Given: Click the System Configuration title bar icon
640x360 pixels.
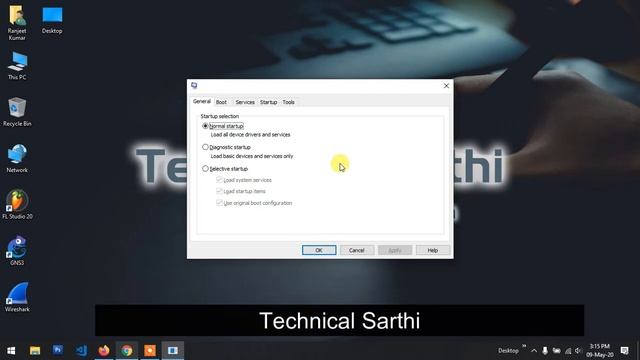Looking at the screenshot, I should [194, 85].
